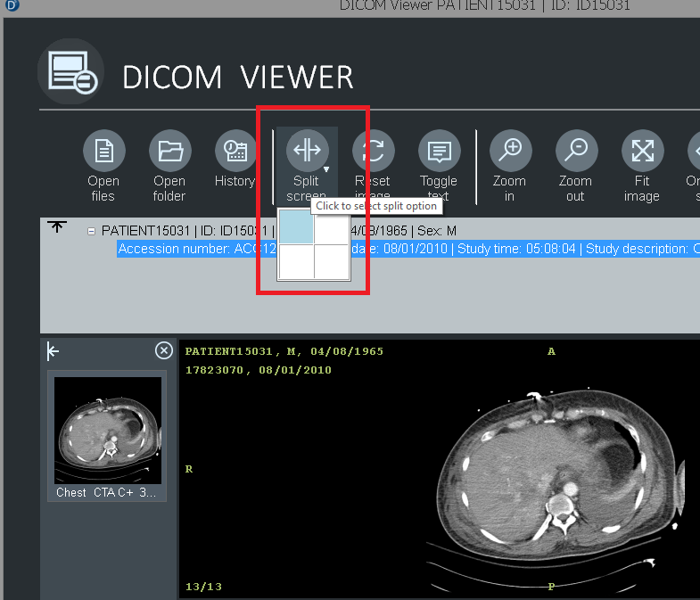This screenshot has width=700, height=600.
Task: Collapse the thumbnail panel to the left
Action: 54,351
